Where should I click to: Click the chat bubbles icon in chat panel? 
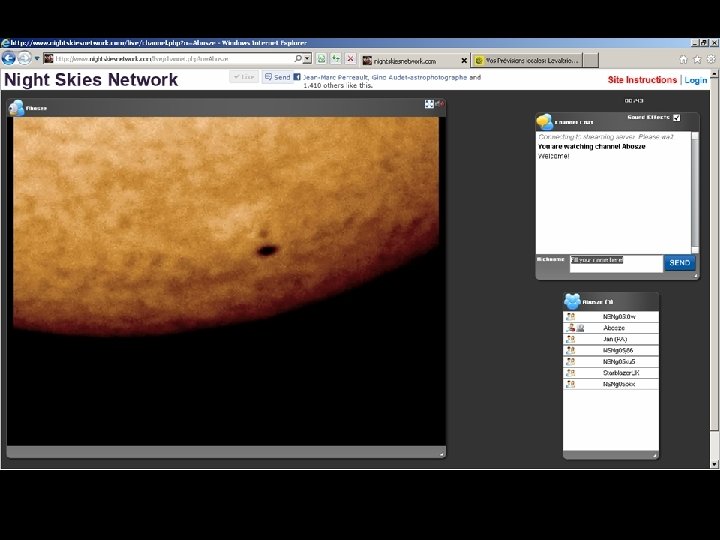click(544, 121)
